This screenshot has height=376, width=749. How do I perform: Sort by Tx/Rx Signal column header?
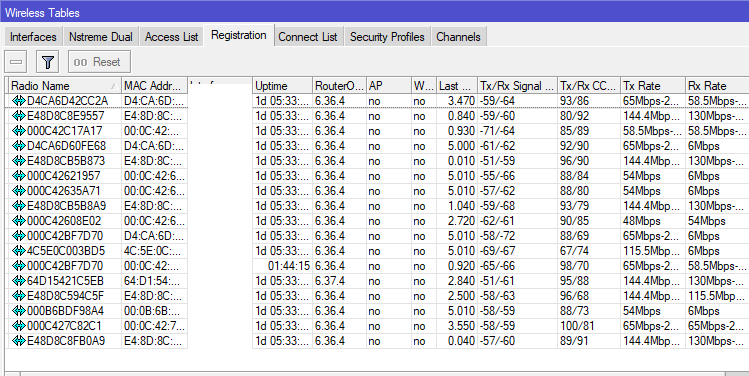click(x=517, y=86)
